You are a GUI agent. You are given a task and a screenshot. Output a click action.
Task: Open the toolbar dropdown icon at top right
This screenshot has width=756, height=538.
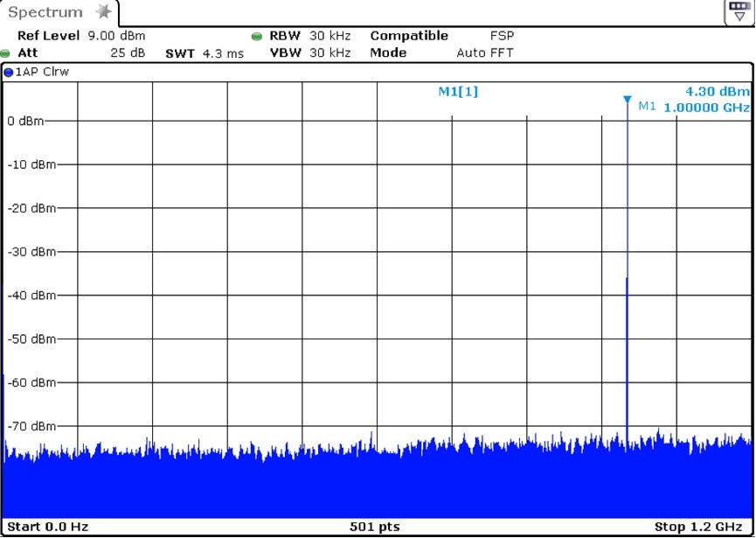coord(739,12)
